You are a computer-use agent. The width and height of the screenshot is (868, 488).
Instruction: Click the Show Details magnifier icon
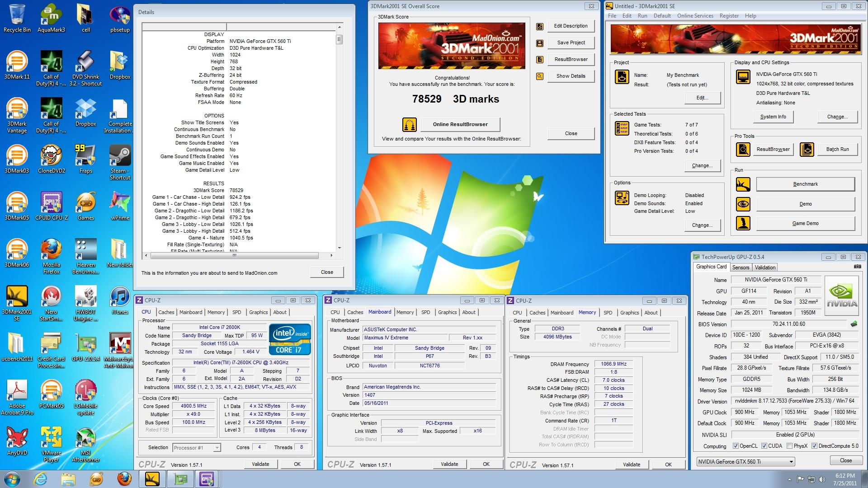539,76
